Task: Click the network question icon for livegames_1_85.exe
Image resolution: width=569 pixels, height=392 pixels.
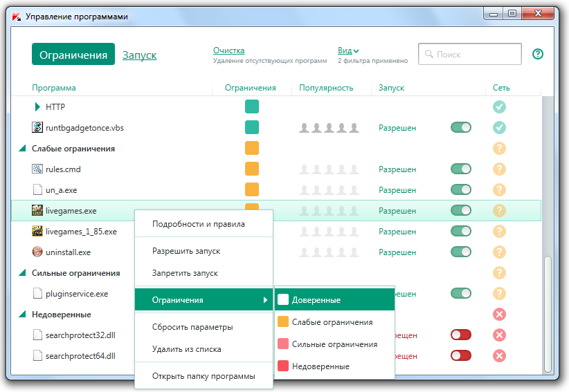Action: click(x=499, y=231)
